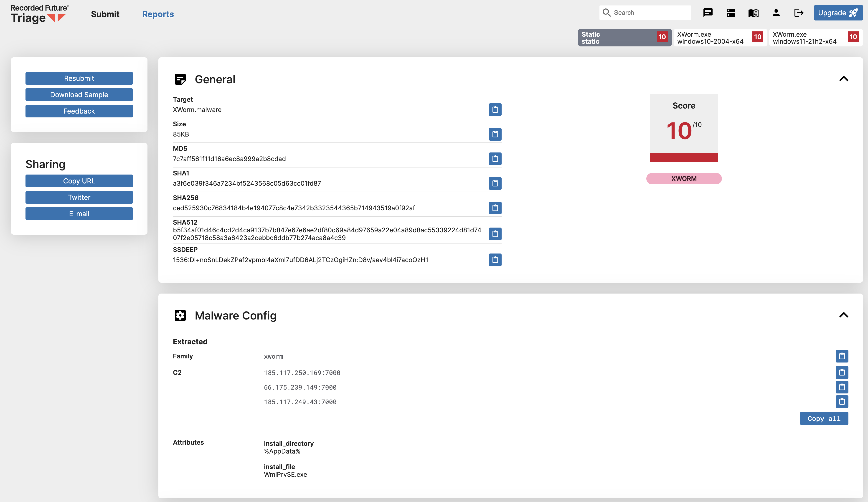Go to the Submit page
The image size is (868, 502).
[x=105, y=14]
